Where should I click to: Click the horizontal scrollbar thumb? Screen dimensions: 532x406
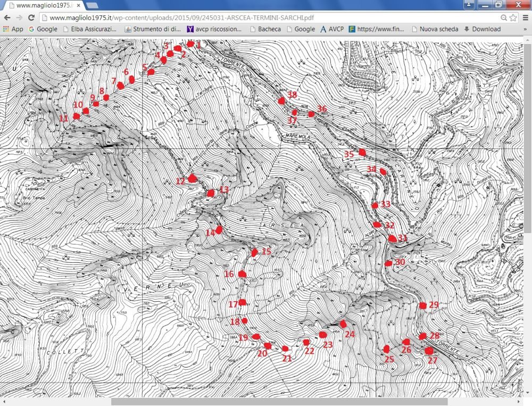(279, 402)
